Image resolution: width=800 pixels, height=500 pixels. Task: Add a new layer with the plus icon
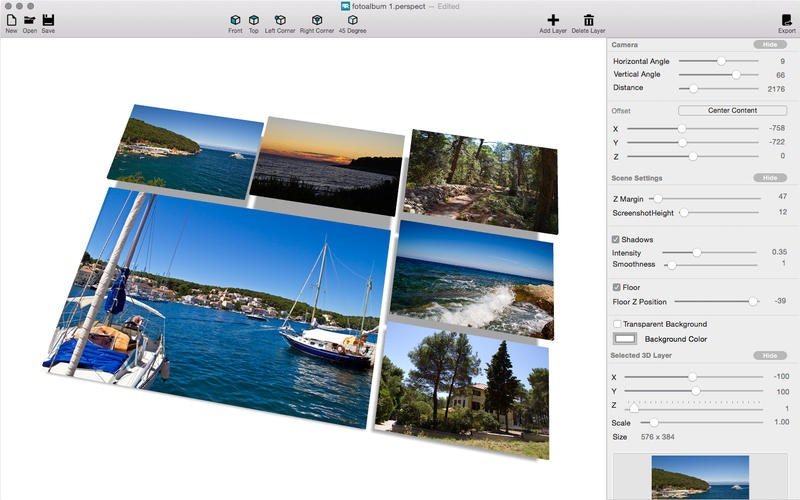click(x=553, y=20)
